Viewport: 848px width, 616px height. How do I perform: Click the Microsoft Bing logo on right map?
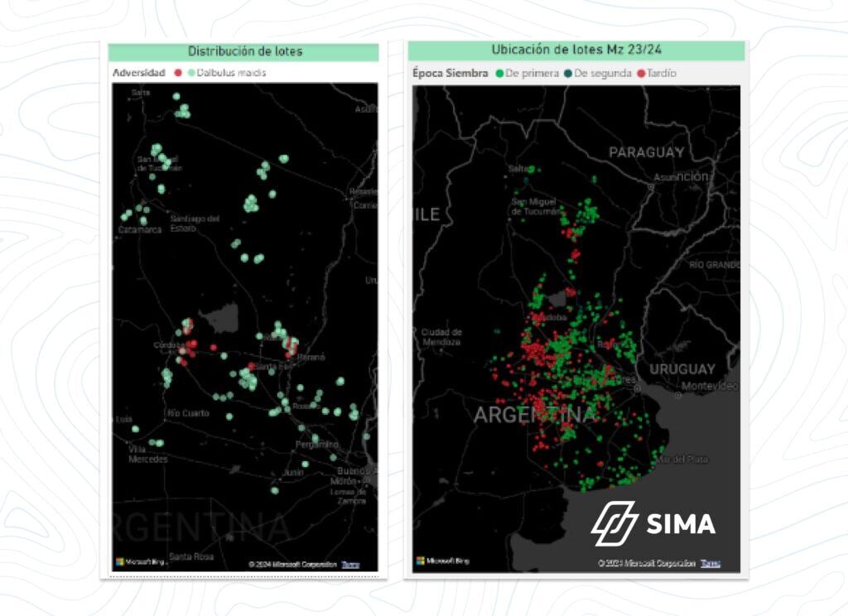point(442,561)
